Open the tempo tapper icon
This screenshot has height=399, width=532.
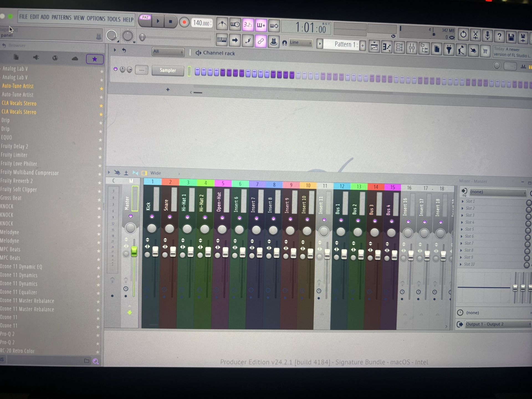tap(461, 50)
